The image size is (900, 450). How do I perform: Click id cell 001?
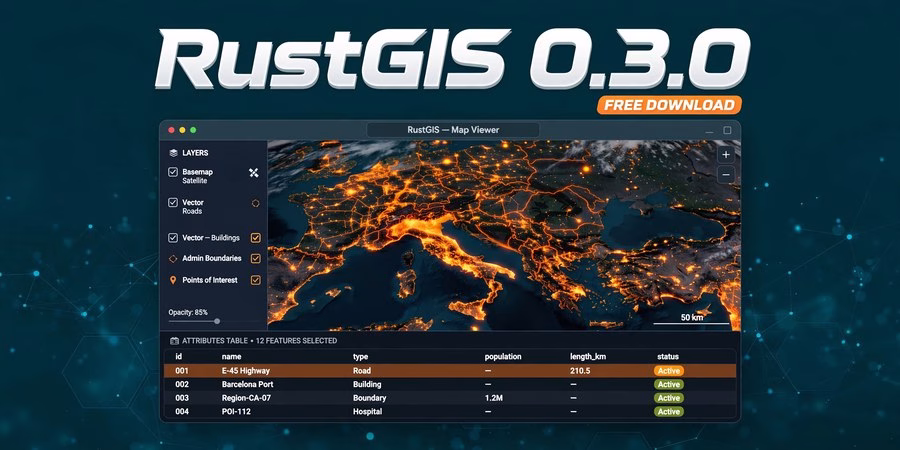pos(182,371)
